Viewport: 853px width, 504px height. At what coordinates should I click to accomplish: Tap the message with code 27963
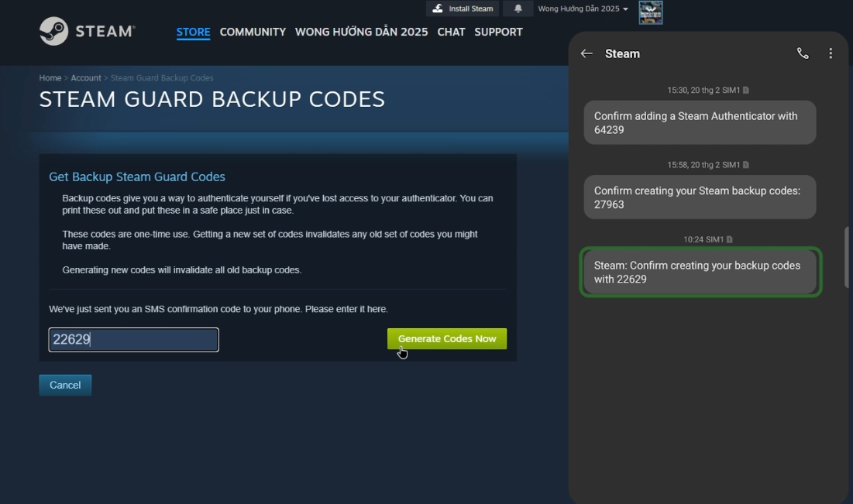pyautogui.click(x=700, y=197)
